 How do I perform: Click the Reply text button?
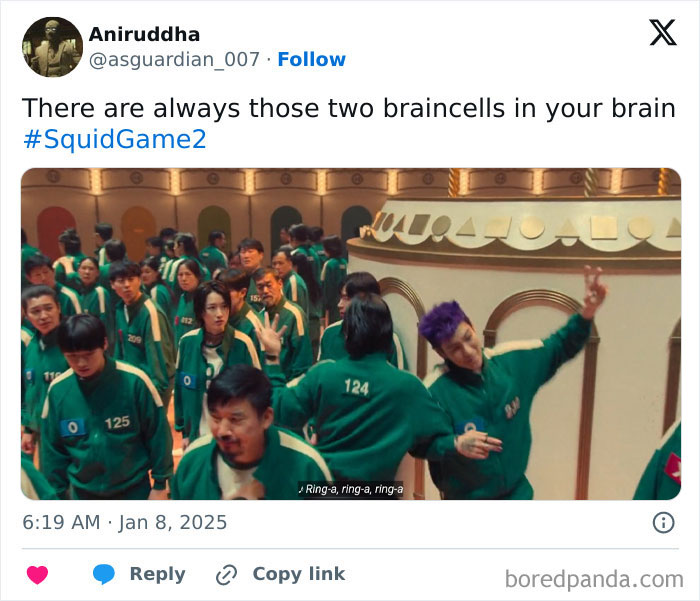coord(158,574)
